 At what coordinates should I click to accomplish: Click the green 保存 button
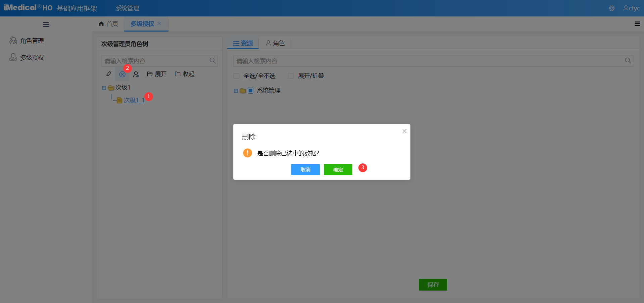(433, 285)
